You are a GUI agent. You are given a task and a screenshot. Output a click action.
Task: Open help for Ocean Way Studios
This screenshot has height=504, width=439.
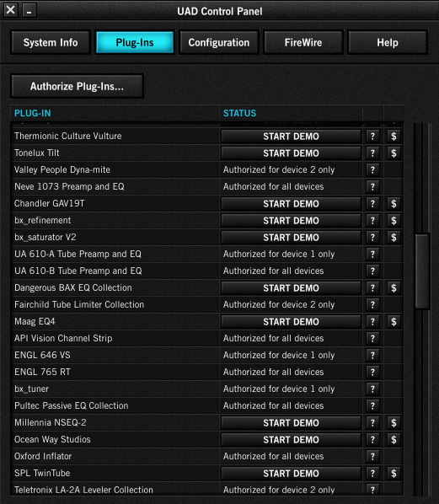pyautogui.click(x=372, y=439)
